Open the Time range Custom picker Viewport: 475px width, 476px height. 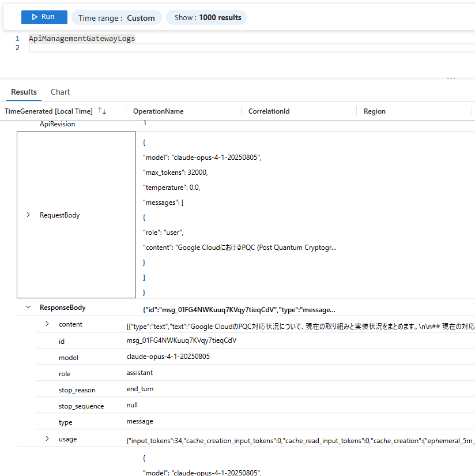(116, 18)
